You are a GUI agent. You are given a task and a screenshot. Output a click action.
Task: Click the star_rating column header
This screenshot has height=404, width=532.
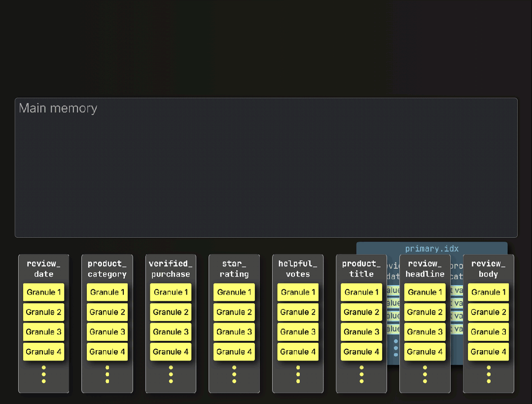[x=234, y=268]
